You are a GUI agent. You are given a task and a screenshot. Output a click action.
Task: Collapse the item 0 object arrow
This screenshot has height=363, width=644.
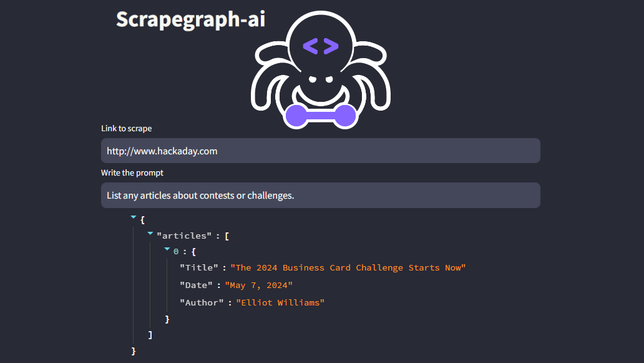pos(167,249)
